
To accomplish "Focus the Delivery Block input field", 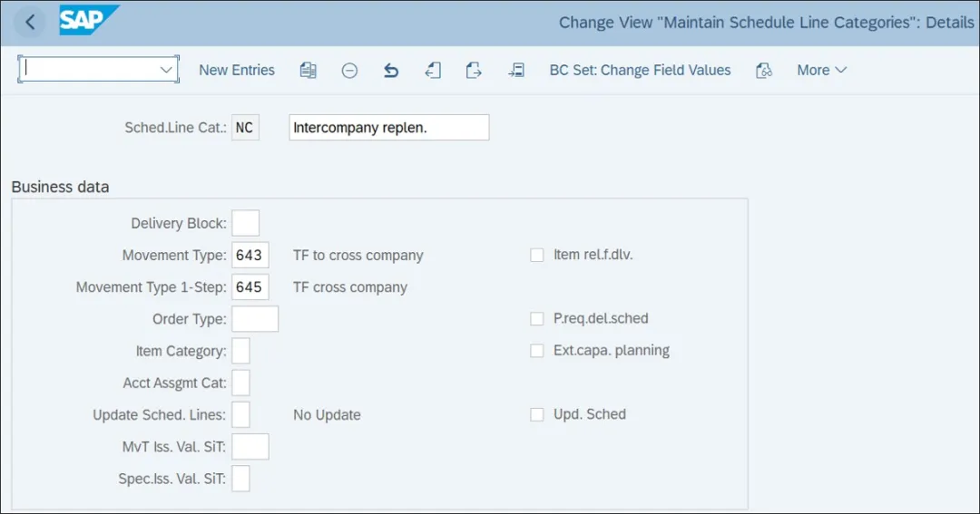I will pos(245,223).
